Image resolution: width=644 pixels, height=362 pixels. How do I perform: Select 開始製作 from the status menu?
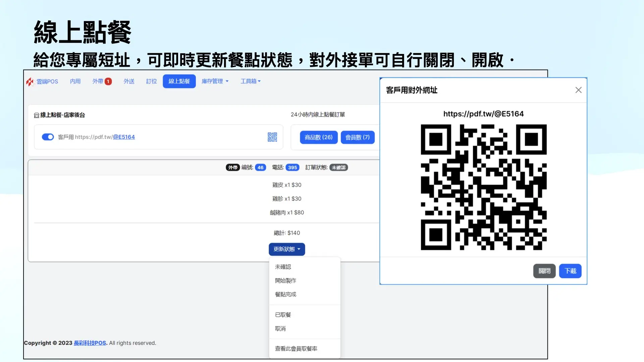tap(285, 281)
